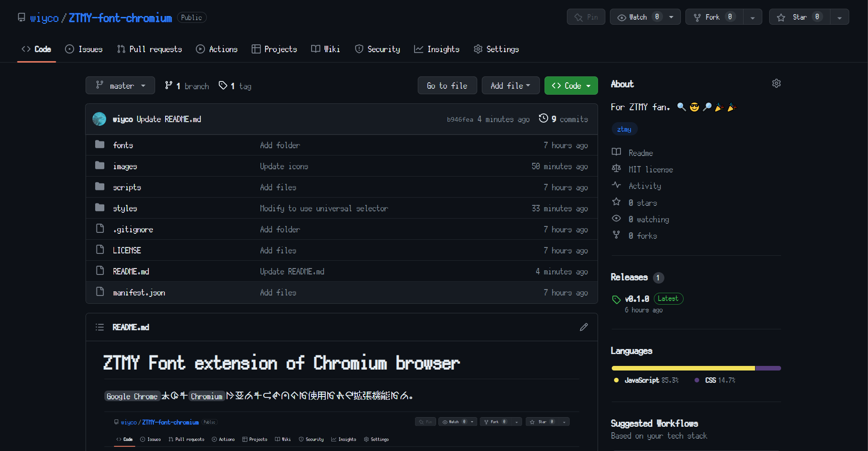
Task: Click the CSS 14.7% language entry
Action: click(x=715, y=380)
